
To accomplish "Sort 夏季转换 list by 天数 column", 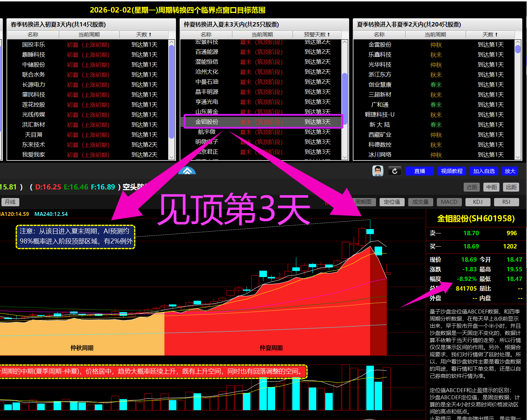I will [490, 35].
